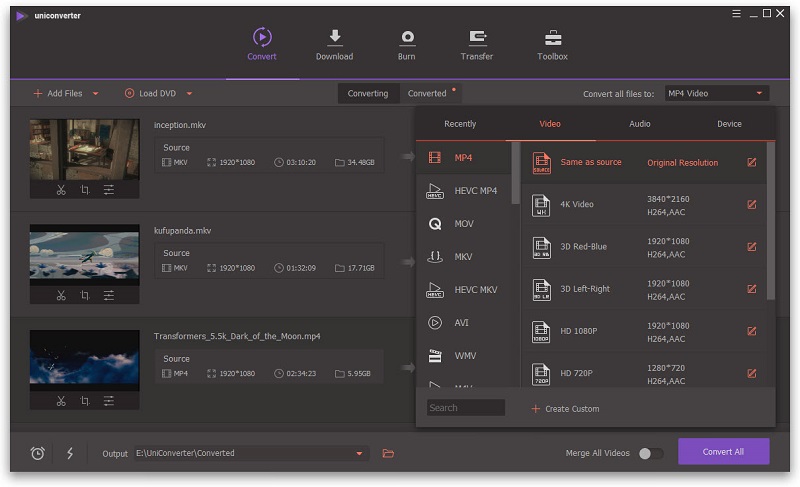Show the Converting list tab

368,93
